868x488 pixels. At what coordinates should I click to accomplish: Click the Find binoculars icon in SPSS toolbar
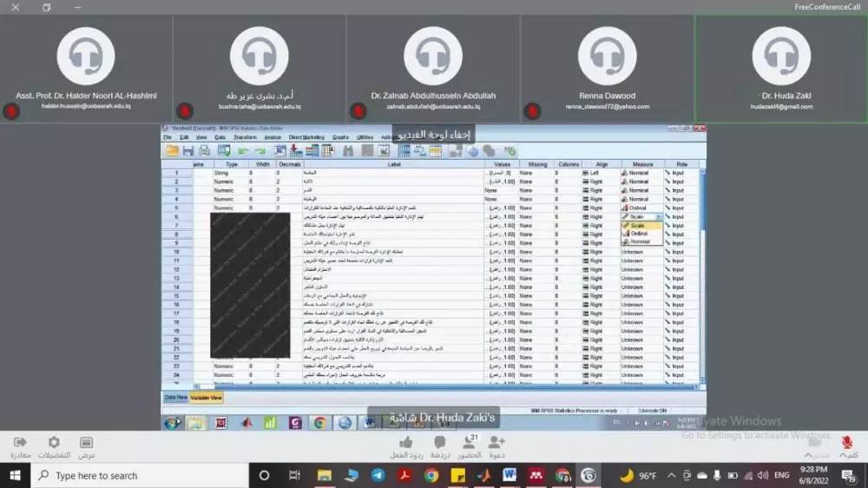(x=348, y=151)
